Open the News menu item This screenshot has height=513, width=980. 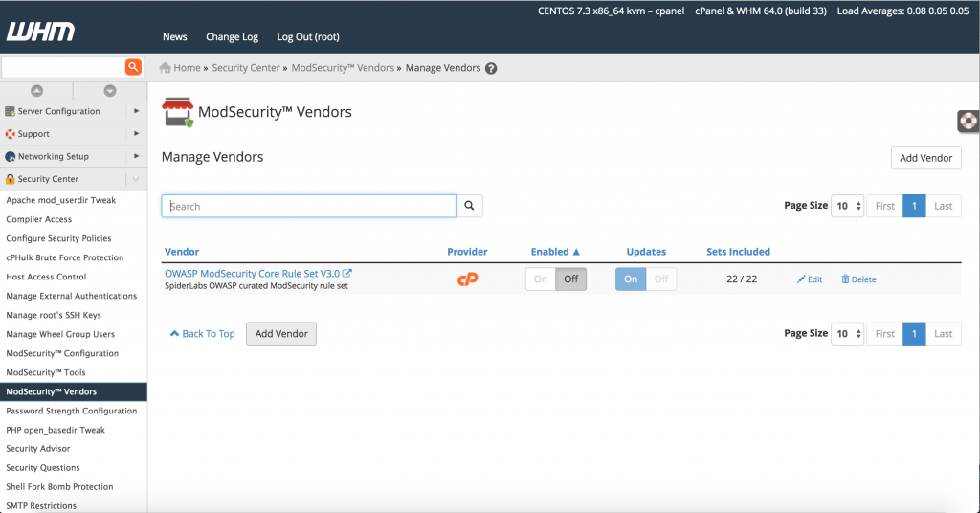click(x=175, y=37)
